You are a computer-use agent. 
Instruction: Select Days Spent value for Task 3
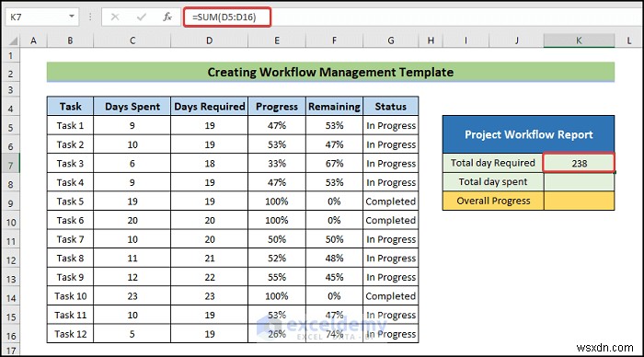pos(132,164)
